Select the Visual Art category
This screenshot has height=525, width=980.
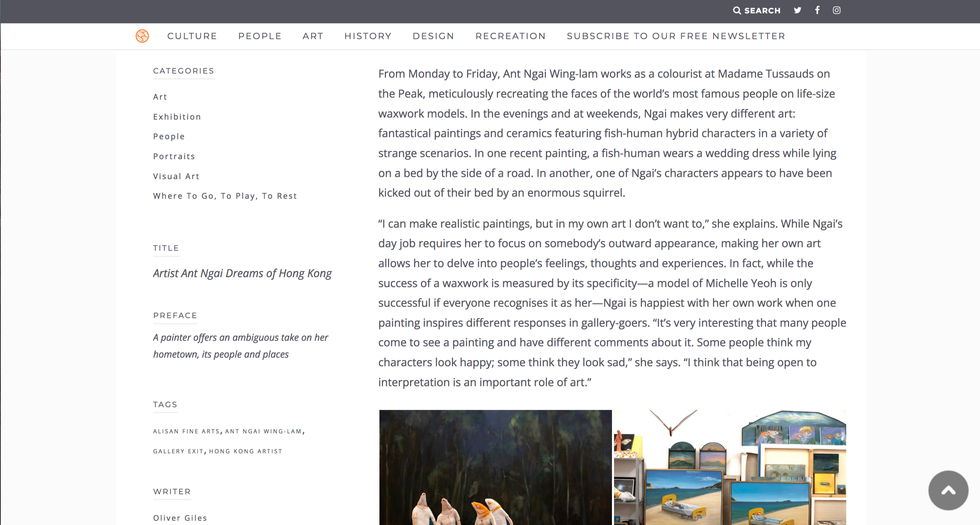point(176,176)
